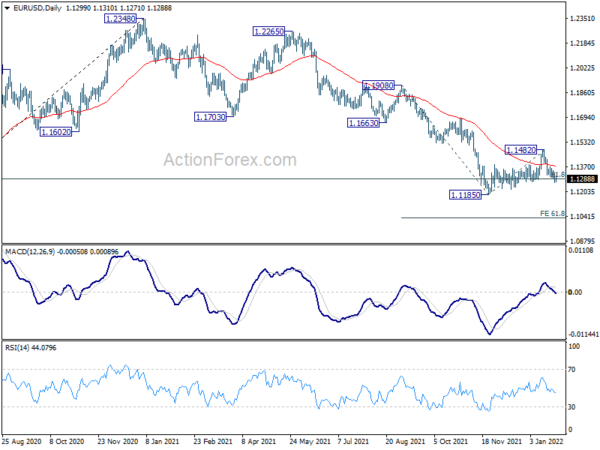600x450 pixels.
Task: Select the 3 Jan 2022 date marker
Action: (x=546, y=441)
